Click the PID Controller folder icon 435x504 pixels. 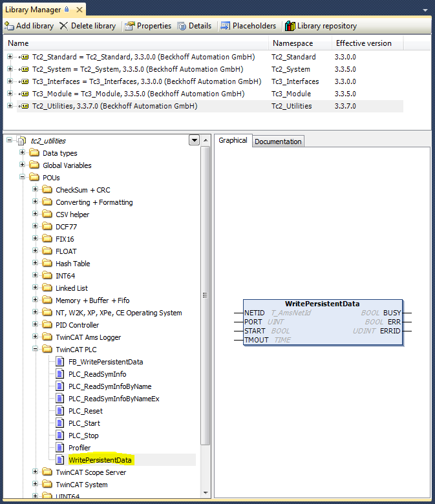pos(47,324)
